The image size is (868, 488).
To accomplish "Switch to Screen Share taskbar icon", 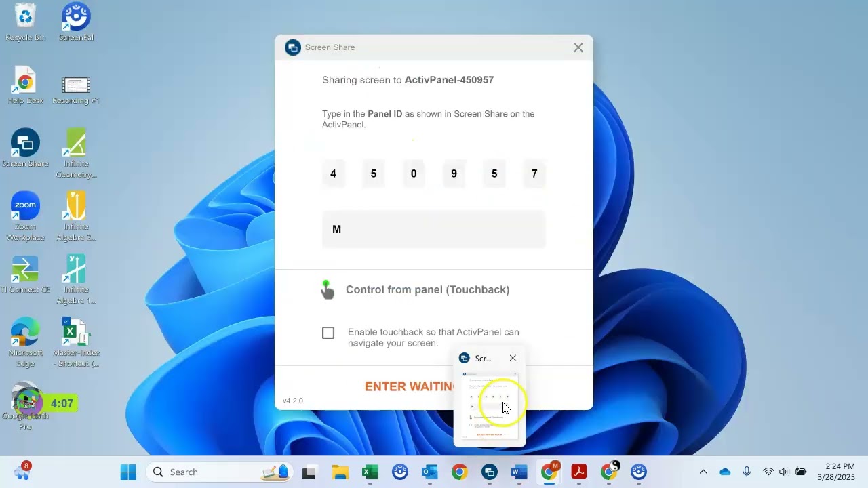I will 490,472.
